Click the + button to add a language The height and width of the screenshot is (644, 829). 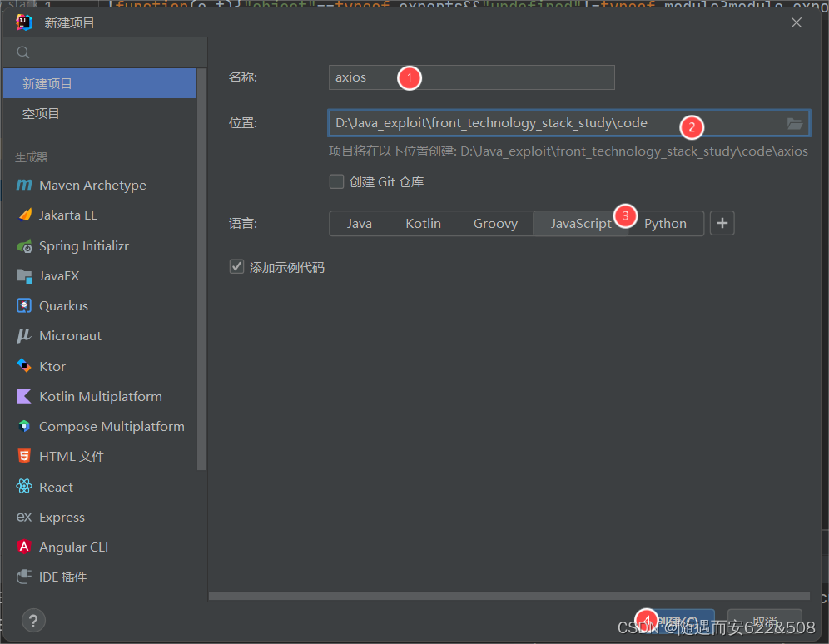722,223
